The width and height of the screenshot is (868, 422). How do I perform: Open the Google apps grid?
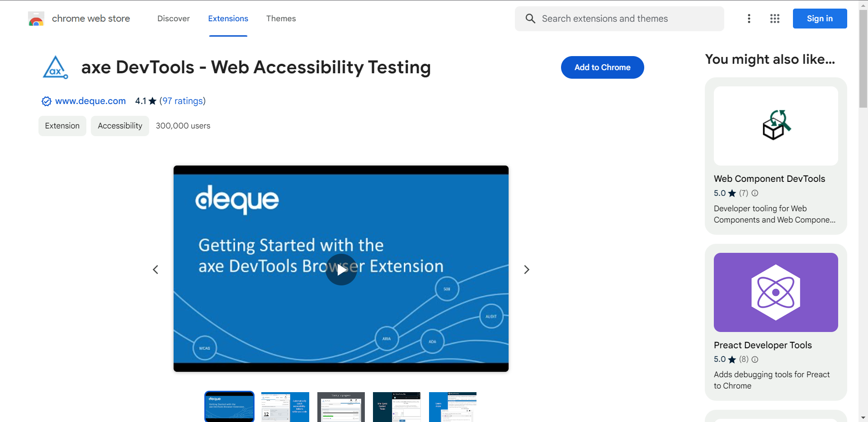click(x=775, y=19)
